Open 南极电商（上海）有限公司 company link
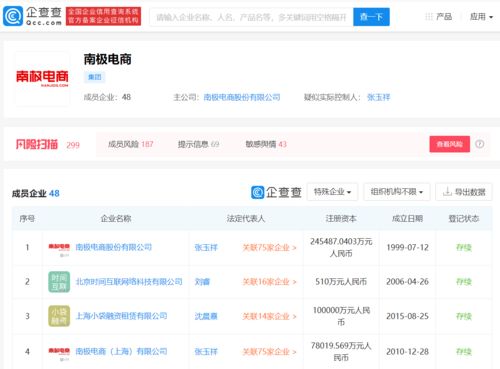The width and height of the screenshot is (500, 369). point(121,351)
